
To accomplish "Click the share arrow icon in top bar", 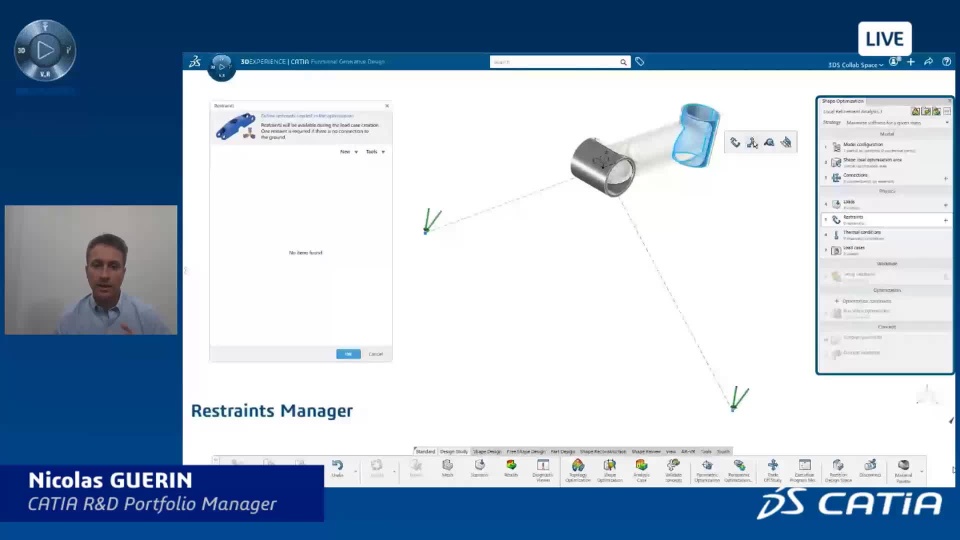I will pyautogui.click(x=928, y=61).
